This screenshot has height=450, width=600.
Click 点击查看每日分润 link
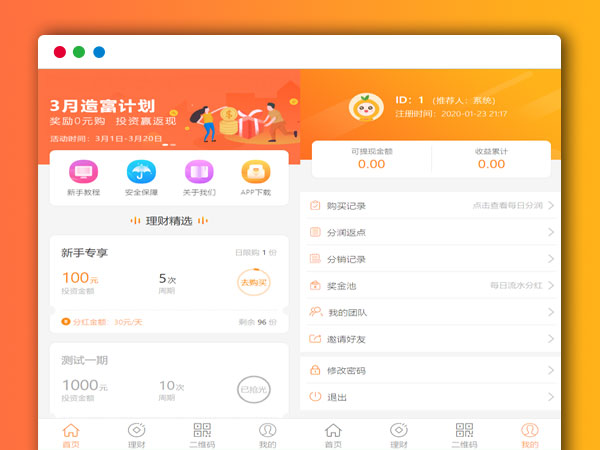point(507,205)
